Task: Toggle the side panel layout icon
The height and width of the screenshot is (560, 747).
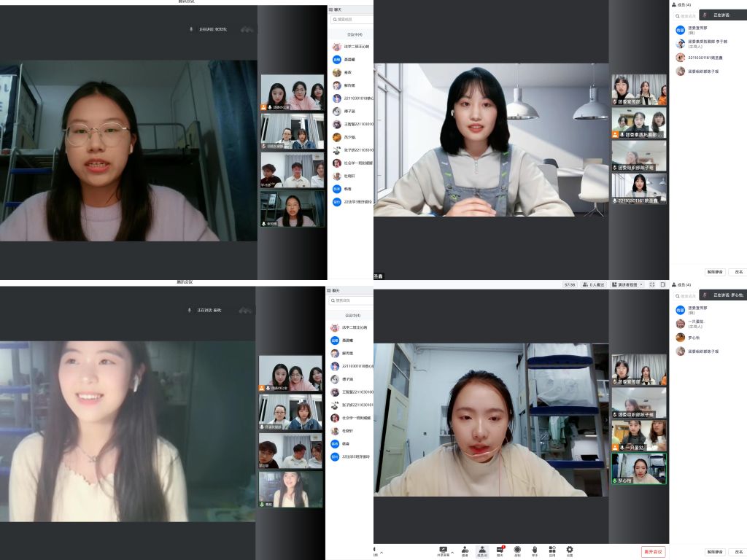Action: pyautogui.click(x=663, y=285)
